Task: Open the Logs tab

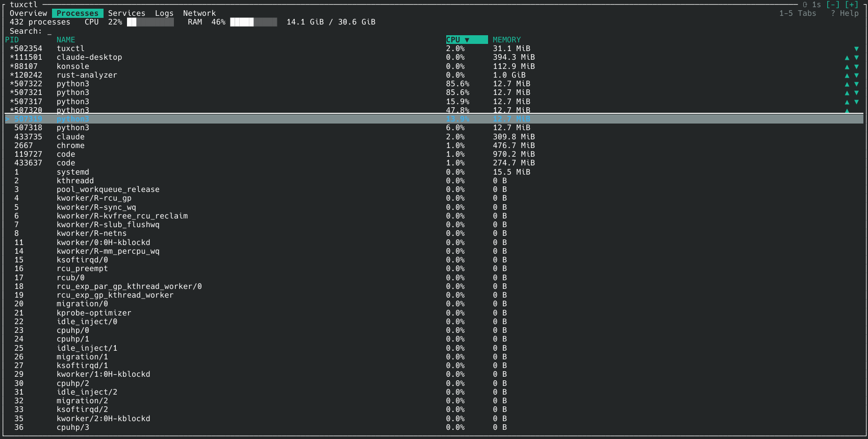Action: [164, 13]
